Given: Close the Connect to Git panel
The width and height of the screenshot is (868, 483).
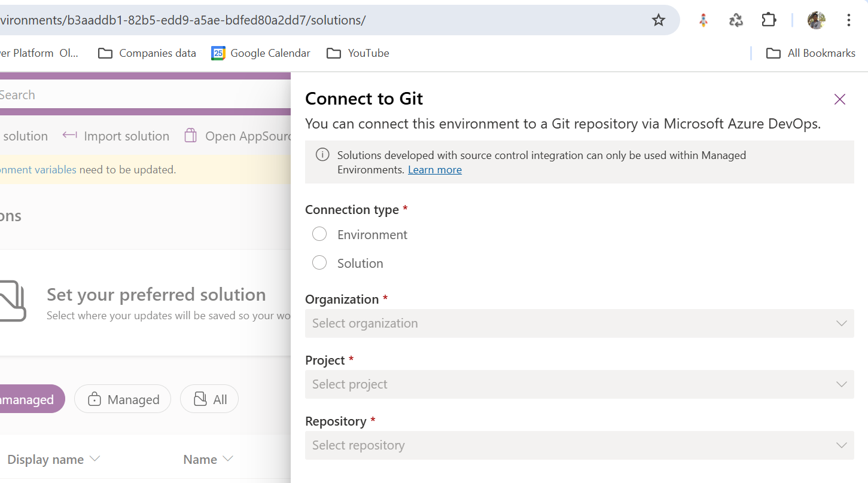Looking at the screenshot, I should coord(839,99).
